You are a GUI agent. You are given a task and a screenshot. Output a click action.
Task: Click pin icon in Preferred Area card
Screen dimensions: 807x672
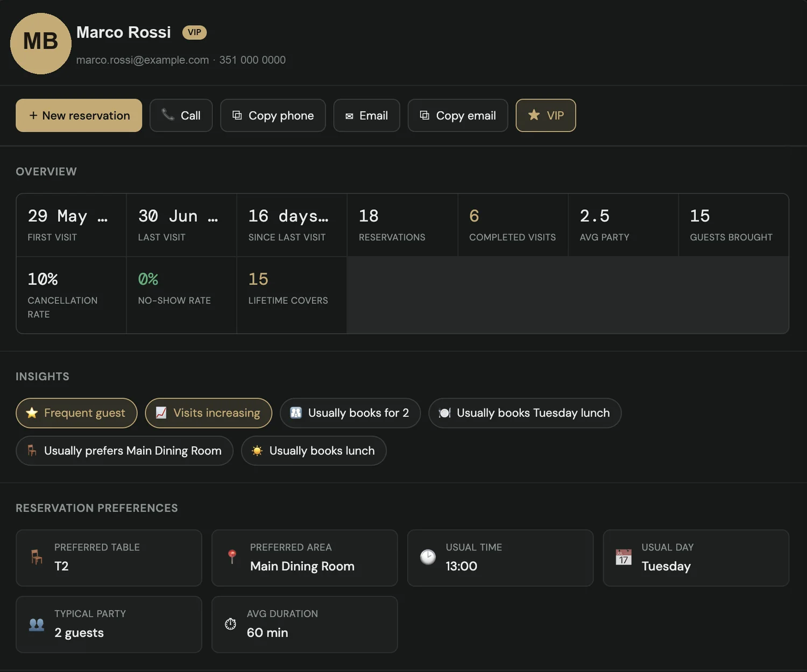pyautogui.click(x=232, y=557)
